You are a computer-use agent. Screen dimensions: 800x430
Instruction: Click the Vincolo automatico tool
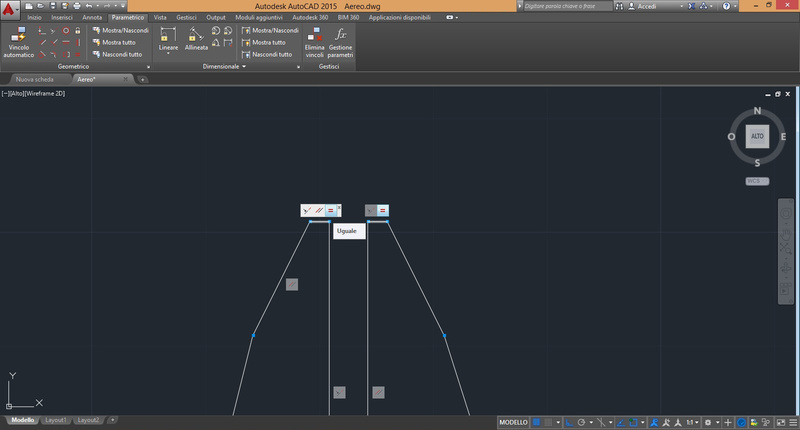tap(18, 42)
